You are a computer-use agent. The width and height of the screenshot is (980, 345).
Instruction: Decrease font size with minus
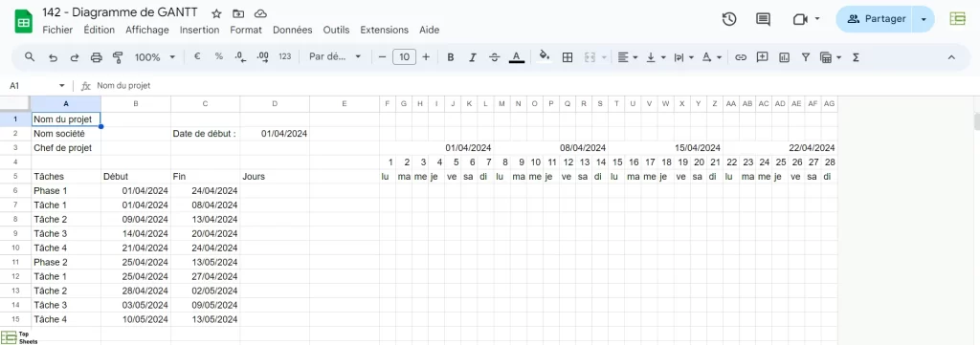pyautogui.click(x=383, y=56)
